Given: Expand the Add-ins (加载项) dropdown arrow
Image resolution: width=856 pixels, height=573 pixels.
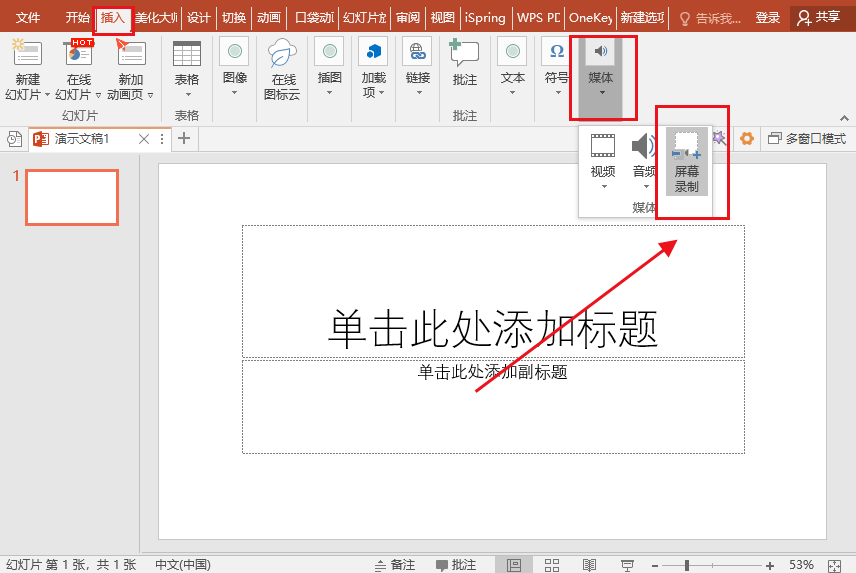Looking at the screenshot, I should click(382, 93).
